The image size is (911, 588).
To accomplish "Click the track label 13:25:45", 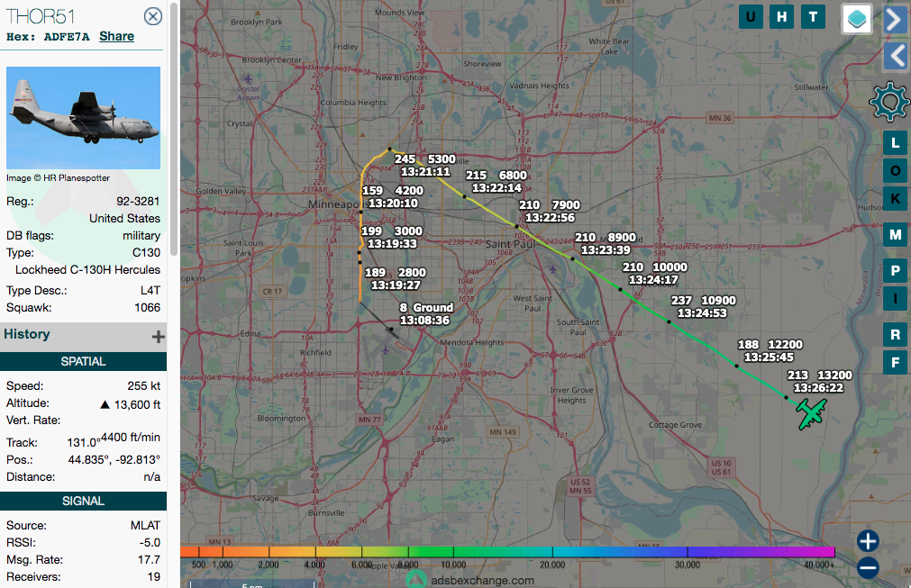I will 769,357.
